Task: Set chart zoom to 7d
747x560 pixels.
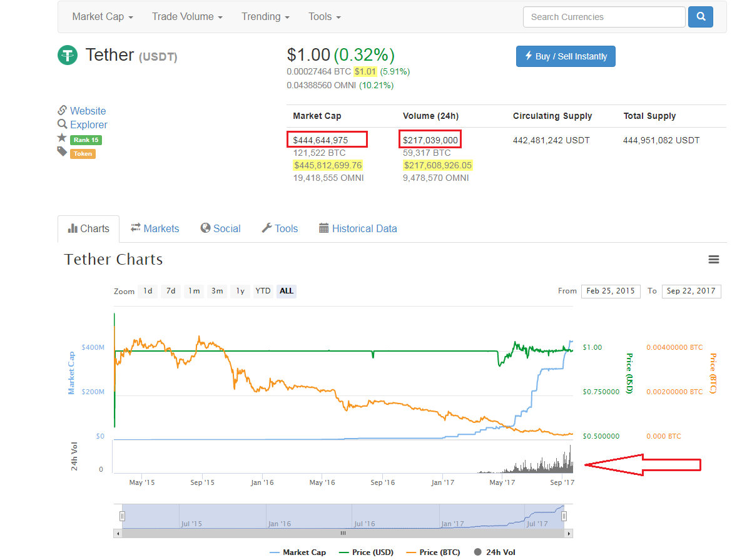Action: pos(171,291)
